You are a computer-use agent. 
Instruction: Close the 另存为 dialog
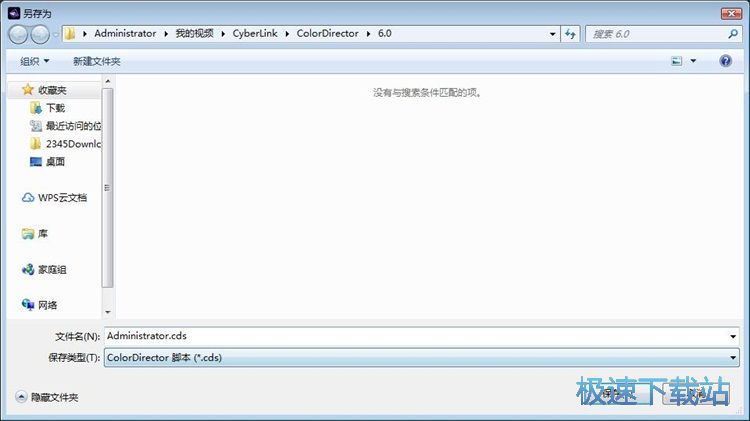[731, 13]
